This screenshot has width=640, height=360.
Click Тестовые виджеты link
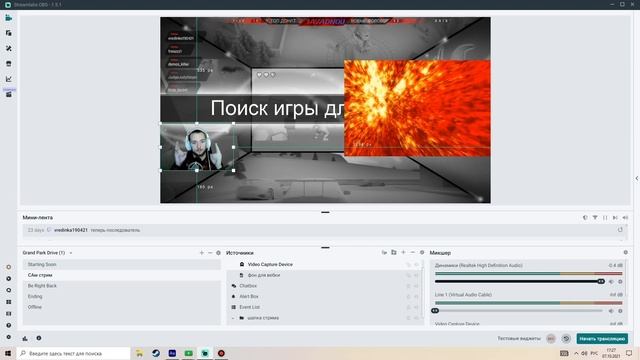click(x=519, y=339)
